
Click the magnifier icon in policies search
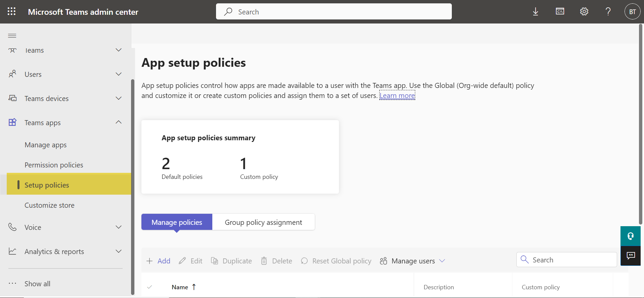pyautogui.click(x=524, y=259)
